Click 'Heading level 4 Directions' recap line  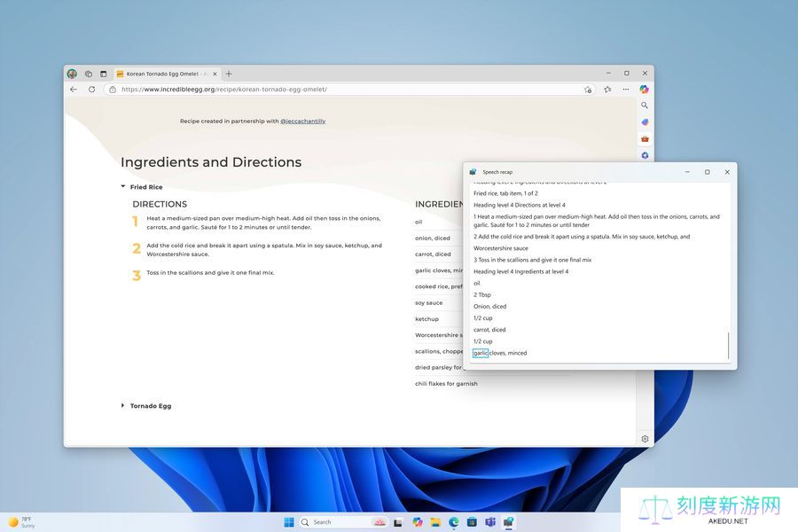click(519, 205)
